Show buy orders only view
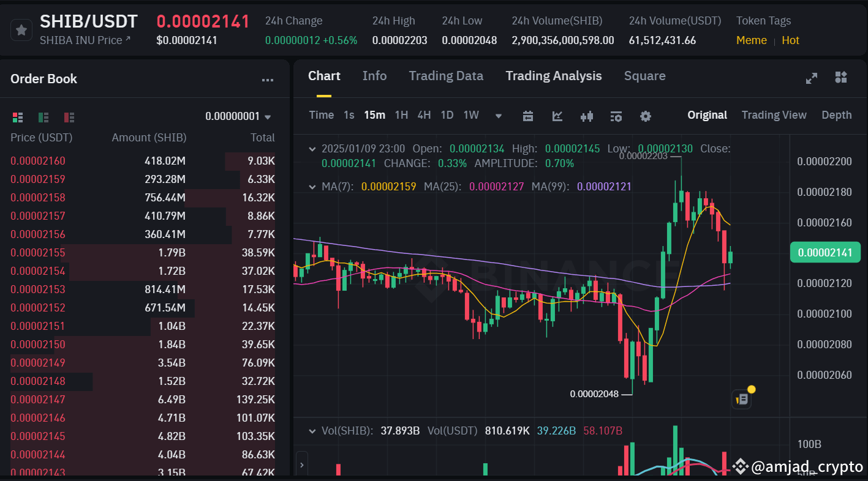 (x=43, y=117)
